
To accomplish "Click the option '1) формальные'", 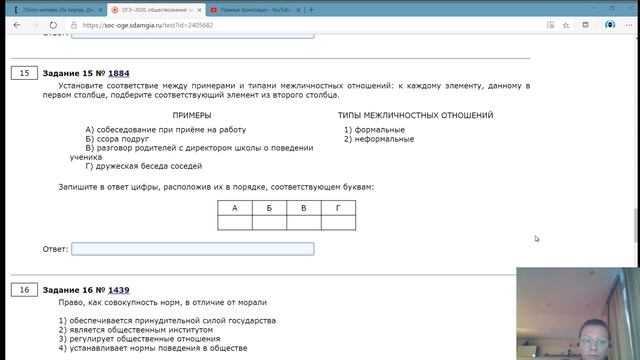I will point(375,130).
